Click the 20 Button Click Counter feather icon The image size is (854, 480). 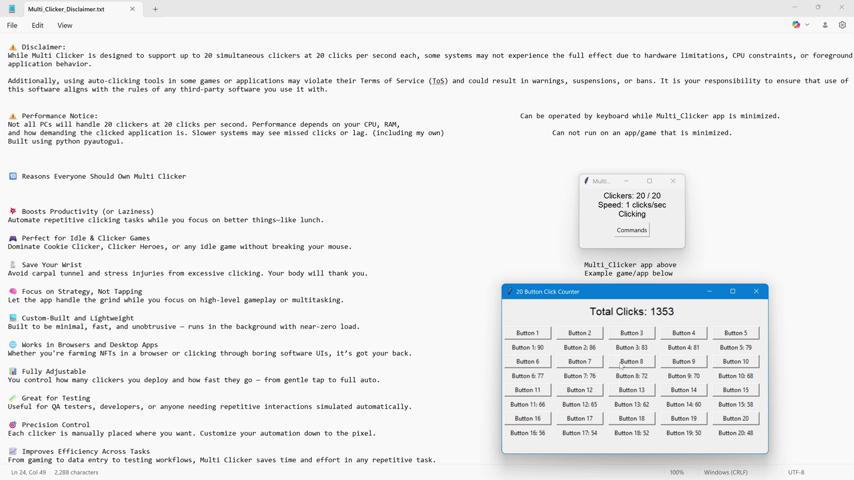(510, 291)
